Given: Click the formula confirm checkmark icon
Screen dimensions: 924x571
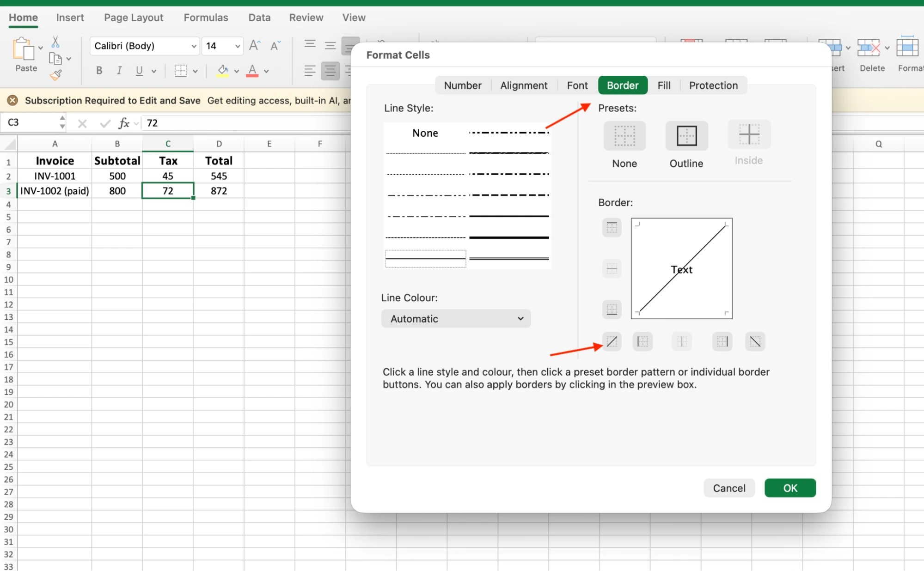Looking at the screenshot, I should point(105,123).
